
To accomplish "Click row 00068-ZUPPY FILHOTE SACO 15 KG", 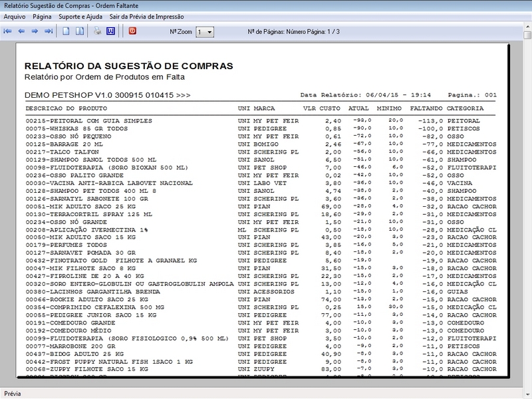I will coord(261,369).
